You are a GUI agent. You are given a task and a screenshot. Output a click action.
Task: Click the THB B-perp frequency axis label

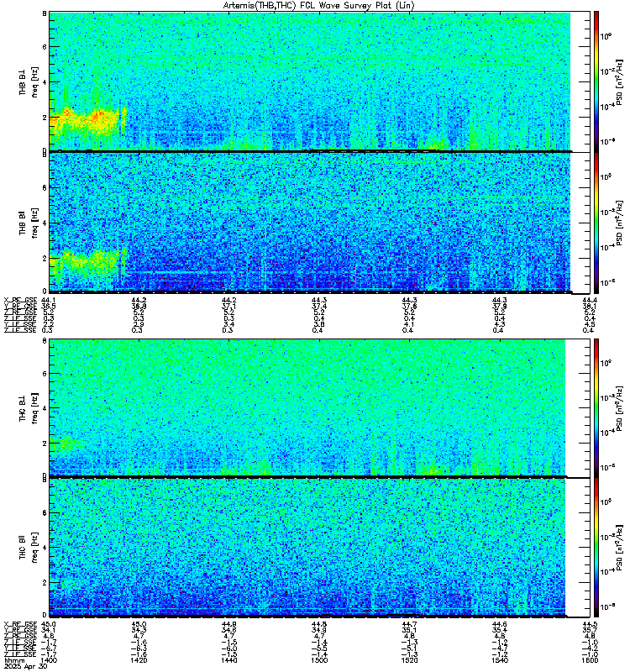[29, 81]
